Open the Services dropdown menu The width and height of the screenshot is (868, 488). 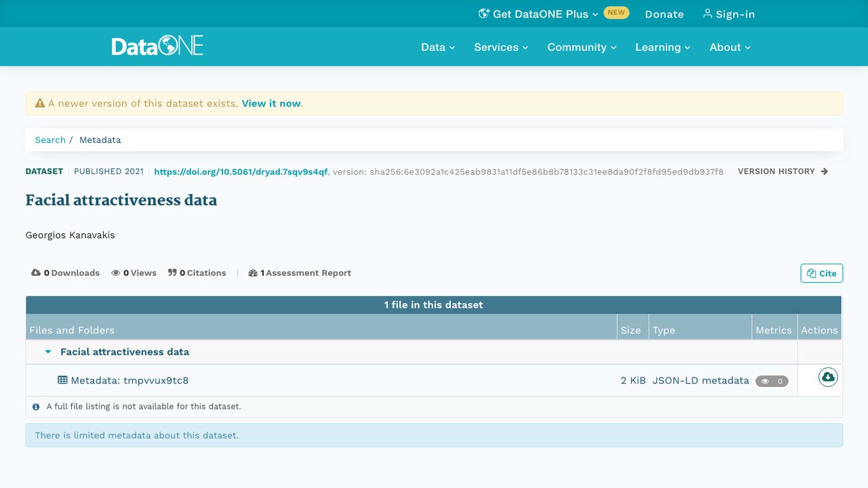tap(501, 47)
